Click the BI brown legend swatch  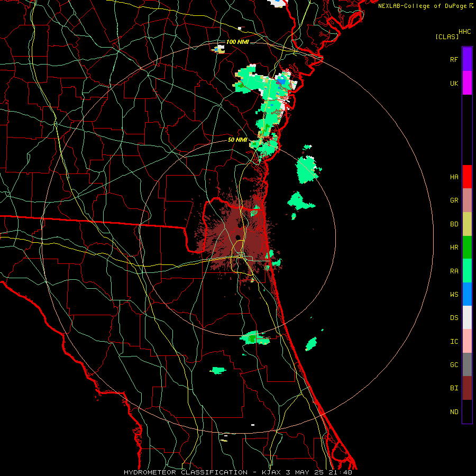467,388
